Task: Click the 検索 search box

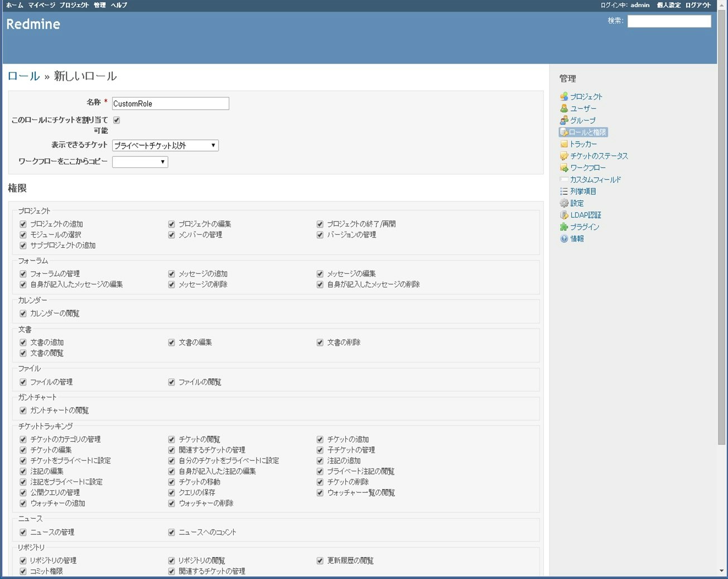Action: point(669,21)
